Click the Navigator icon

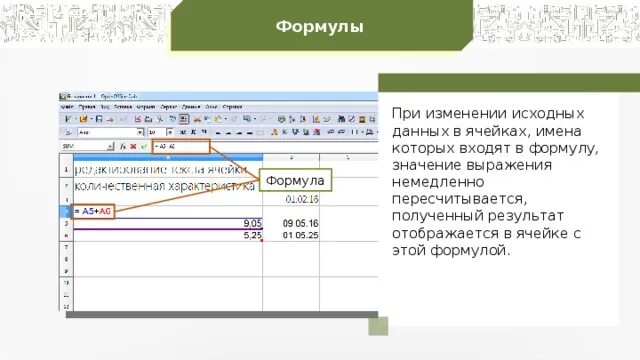coord(351,119)
